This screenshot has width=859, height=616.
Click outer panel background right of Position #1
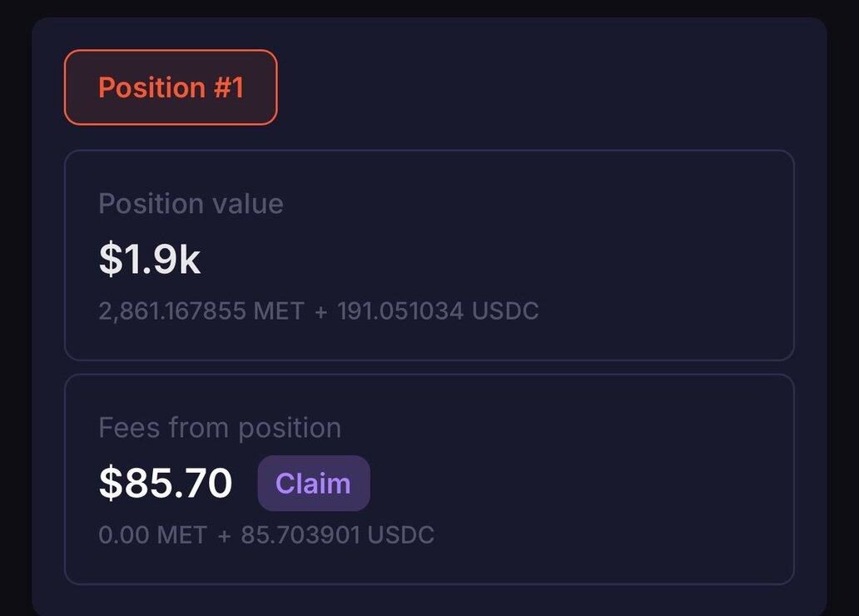pos(541,87)
